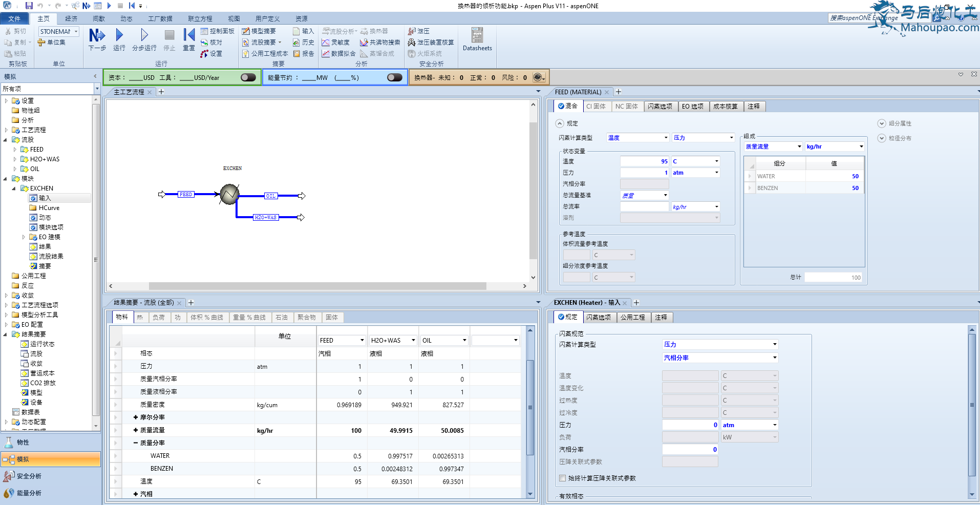980x505 pixels.
Task: Click the step run (分步运行) icon
Action: [144, 35]
